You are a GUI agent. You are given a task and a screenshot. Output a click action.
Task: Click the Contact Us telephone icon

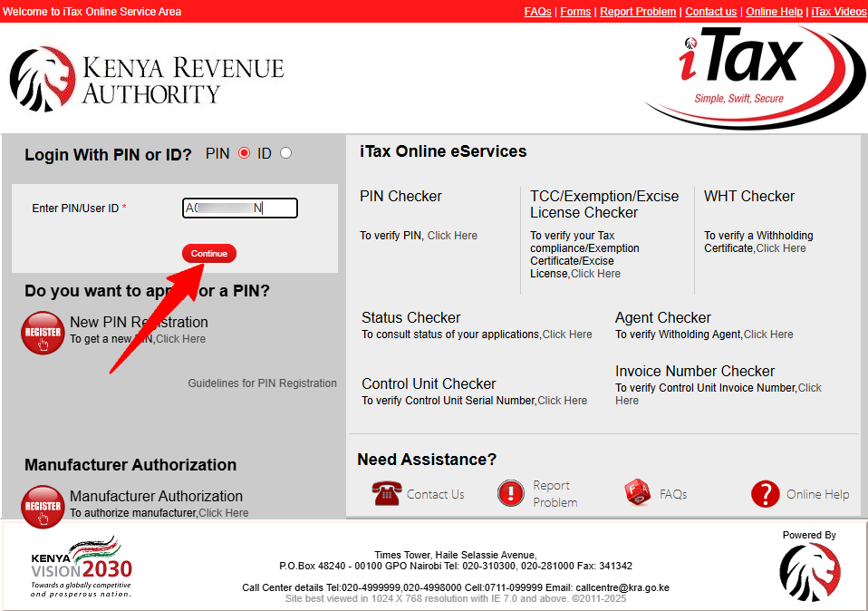coord(387,493)
